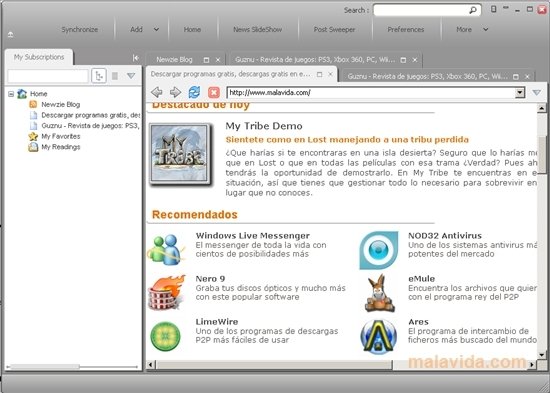Maximize the Descargar programas gratis tab
Image resolution: width=550 pixels, height=393 pixels.
pyautogui.click(x=319, y=74)
